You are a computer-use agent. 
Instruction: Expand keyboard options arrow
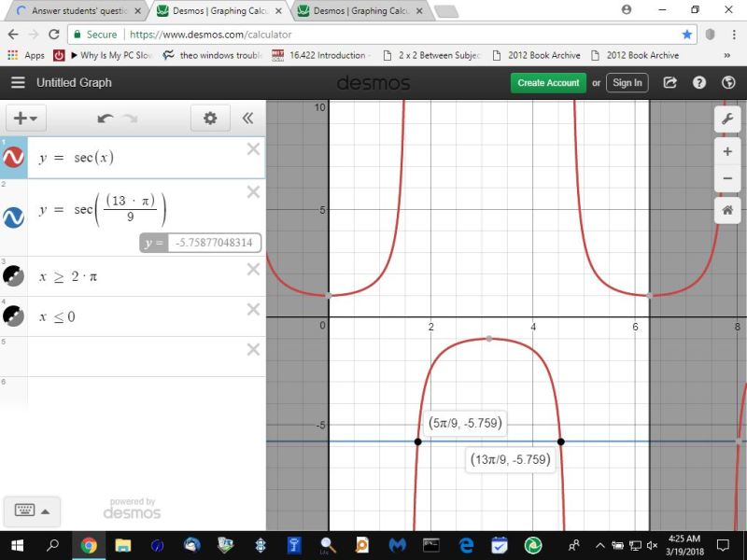45,511
